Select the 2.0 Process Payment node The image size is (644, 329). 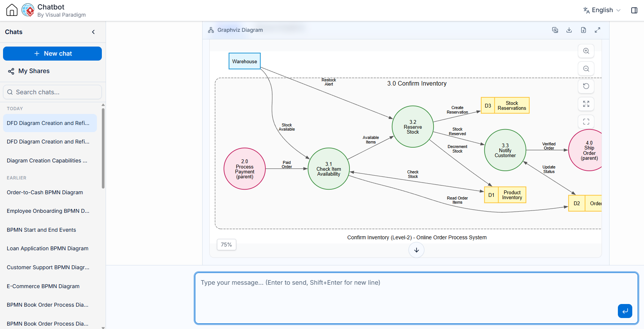245,169
